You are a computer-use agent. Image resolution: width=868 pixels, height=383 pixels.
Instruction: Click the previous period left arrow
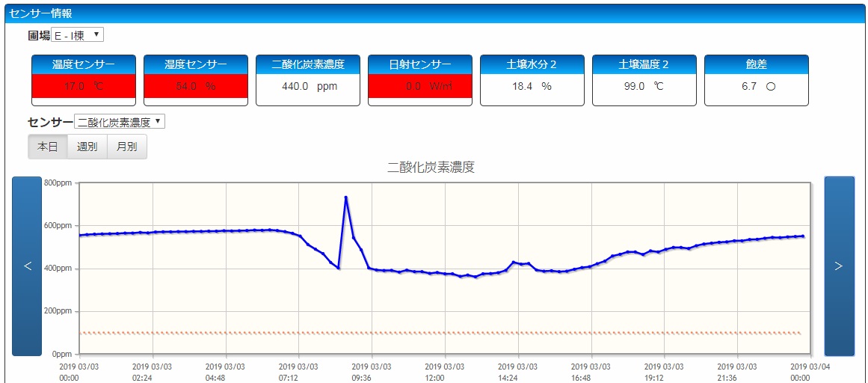click(x=27, y=266)
